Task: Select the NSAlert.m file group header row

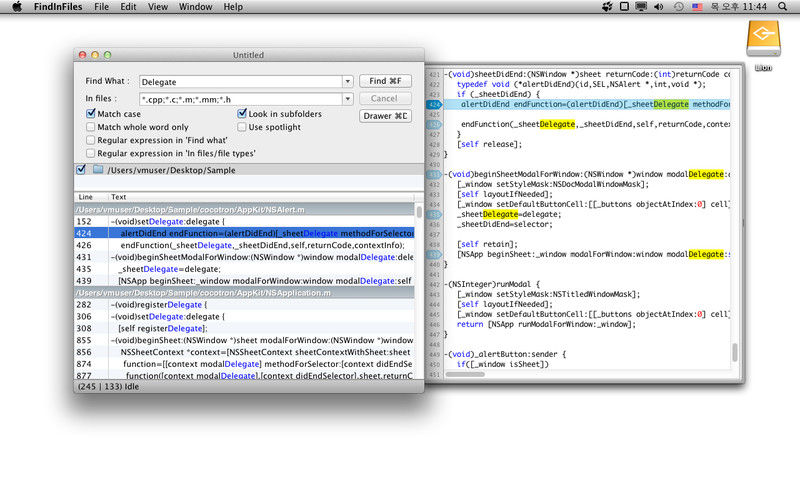Action: [244, 209]
